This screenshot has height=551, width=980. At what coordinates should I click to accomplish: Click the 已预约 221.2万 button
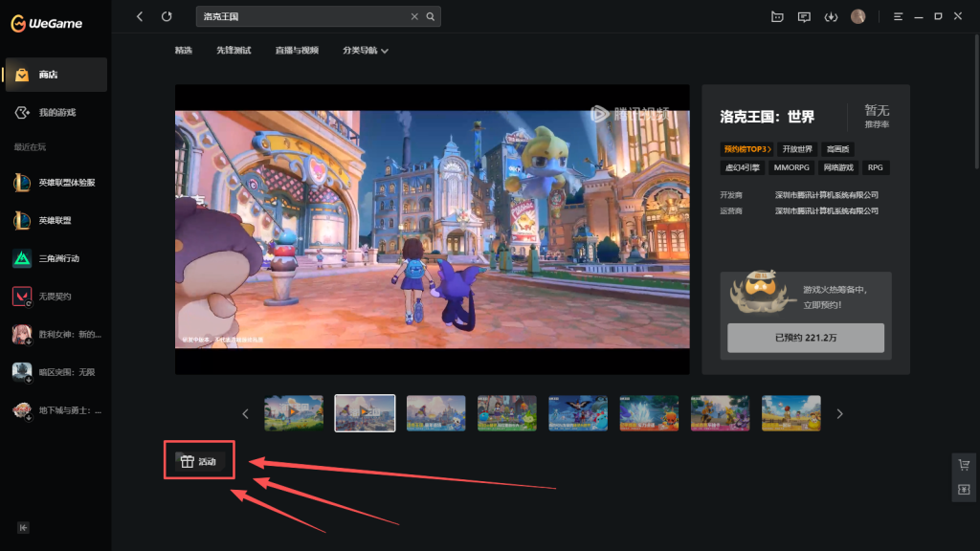click(805, 338)
